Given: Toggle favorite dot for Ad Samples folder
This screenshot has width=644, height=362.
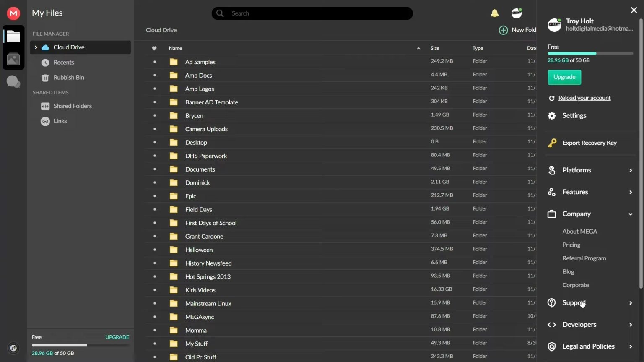Looking at the screenshot, I should click(155, 62).
